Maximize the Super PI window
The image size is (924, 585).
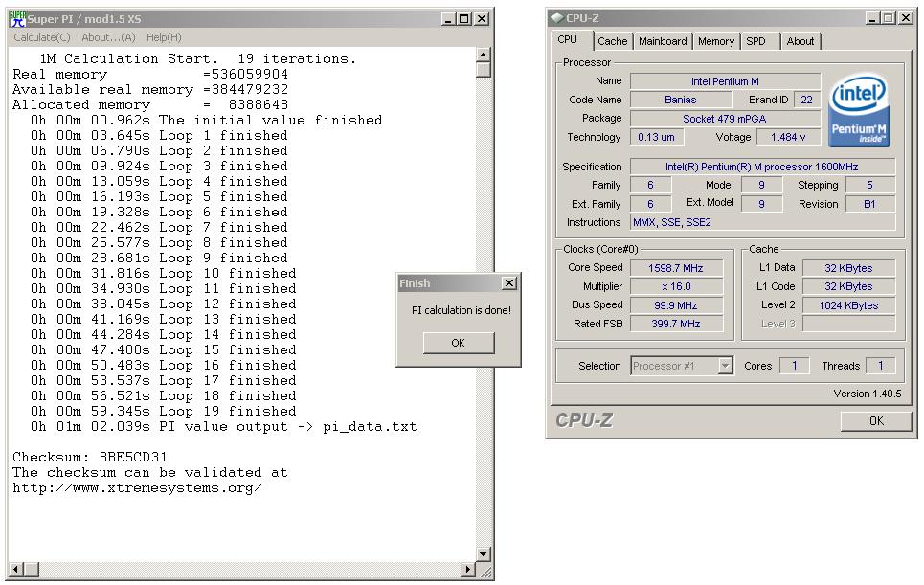[x=464, y=19]
